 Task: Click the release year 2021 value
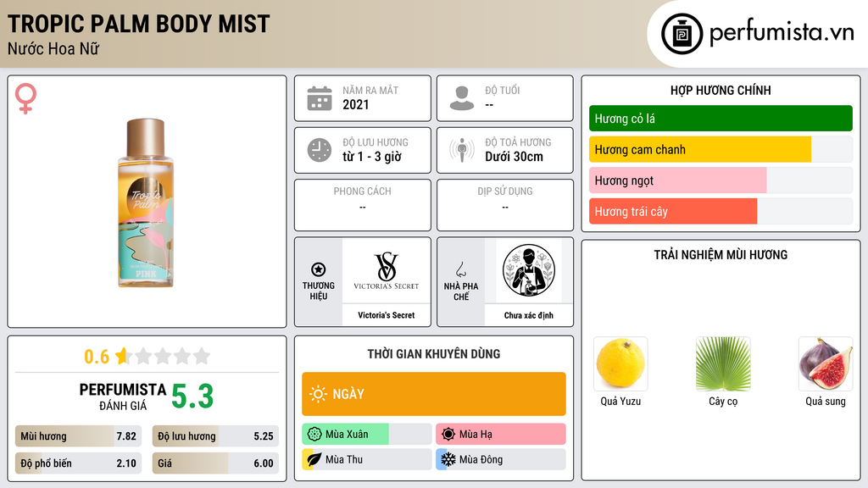click(355, 104)
